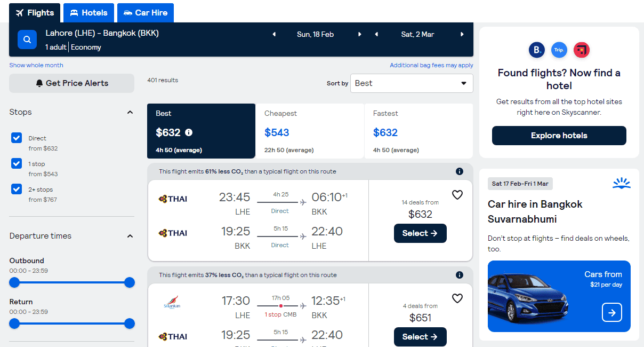The height and width of the screenshot is (347, 644).
Task: Save the $651 SriLankan flight with heart icon
Action: tap(457, 298)
